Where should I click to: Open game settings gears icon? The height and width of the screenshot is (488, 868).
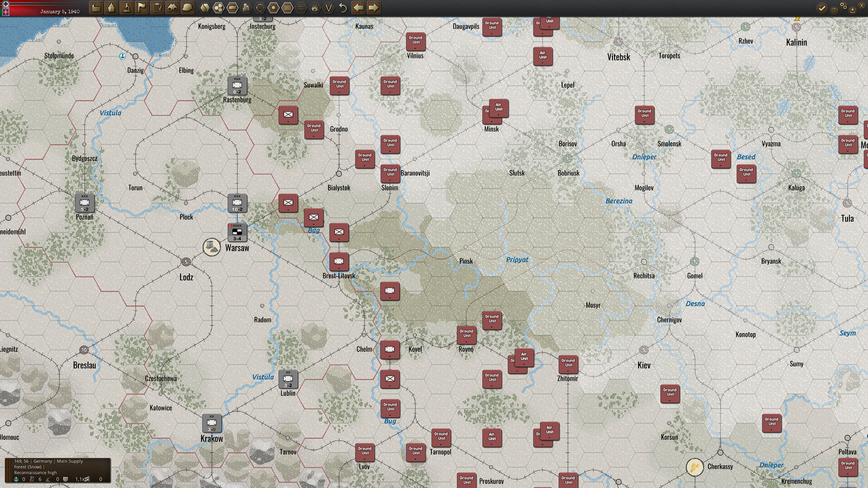tap(843, 6)
